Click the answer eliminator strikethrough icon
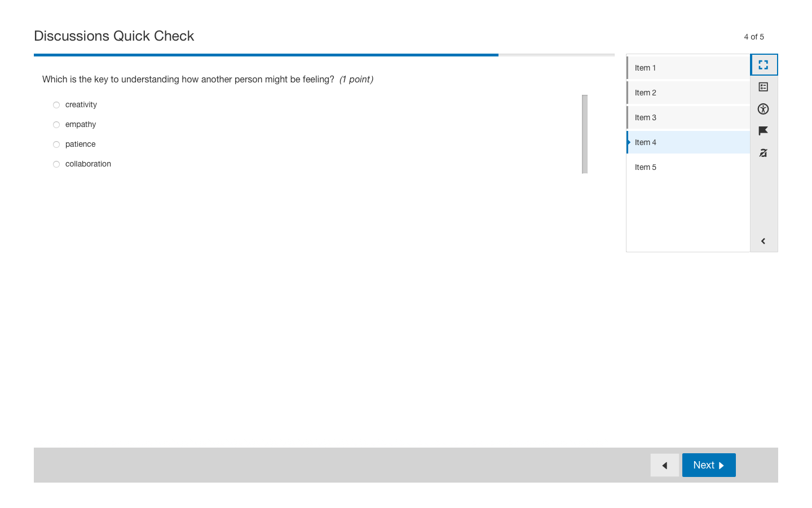Image resolution: width=812 pixels, height=508 pixels. [764, 153]
